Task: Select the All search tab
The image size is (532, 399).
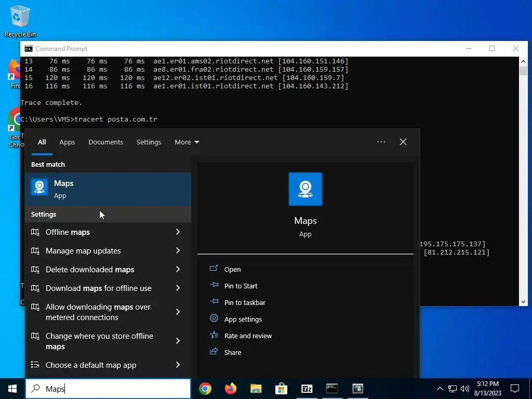Action: click(42, 142)
